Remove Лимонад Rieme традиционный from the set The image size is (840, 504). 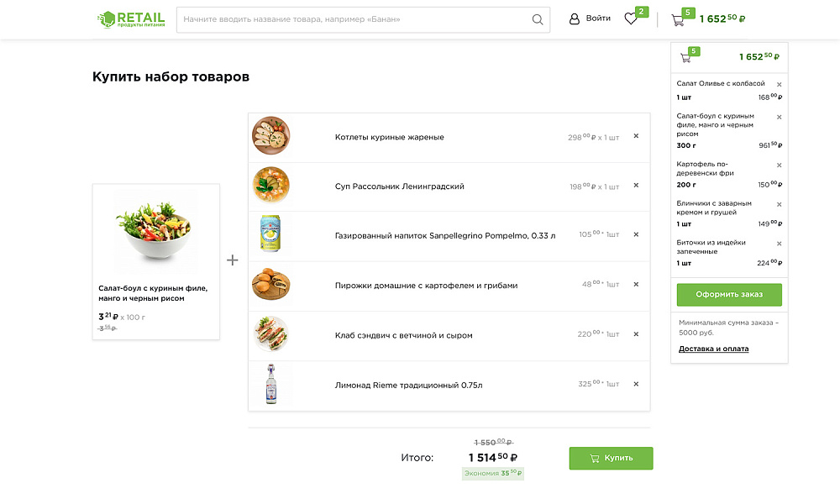636,383
